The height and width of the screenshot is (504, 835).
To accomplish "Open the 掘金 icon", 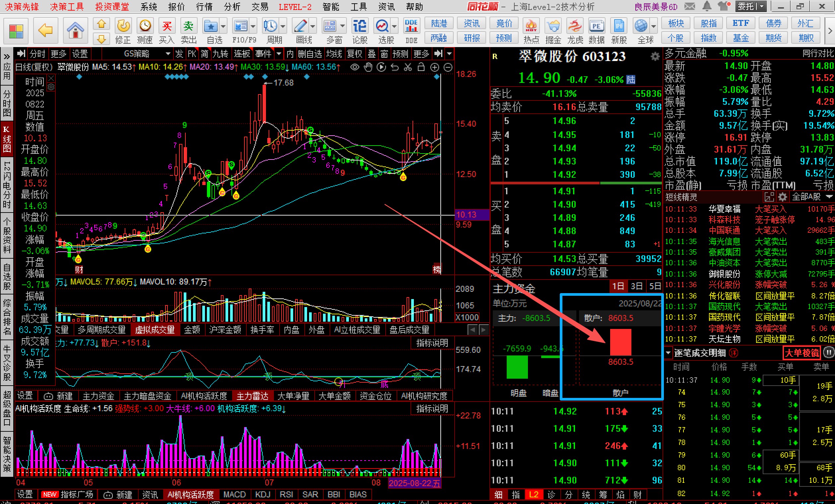I will click(x=553, y=31).
